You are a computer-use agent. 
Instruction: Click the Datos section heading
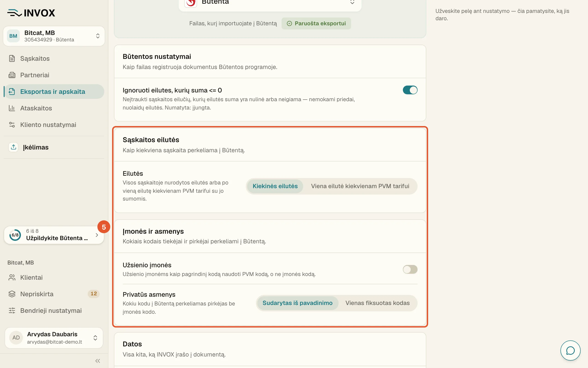pyautogui.click(x=132, y=344)
